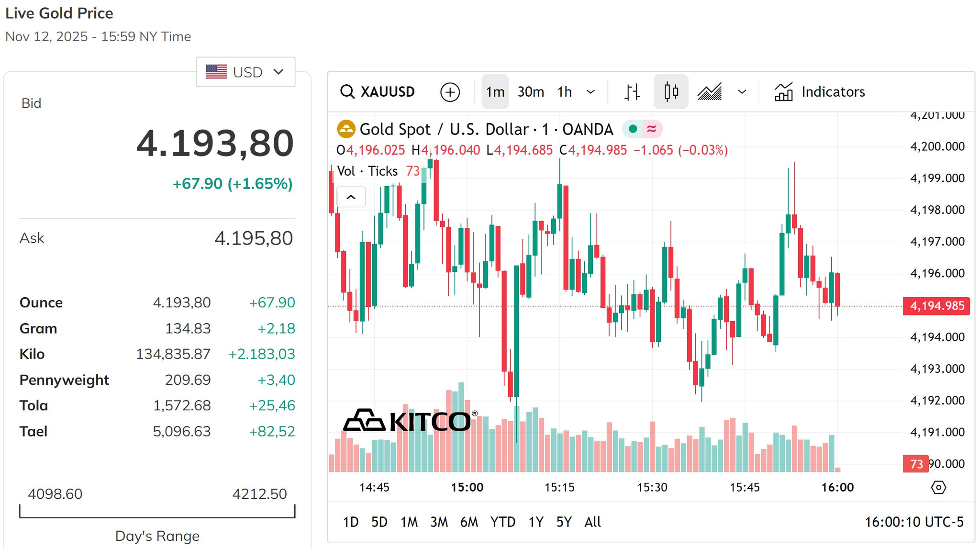Open the Indicators panel
Image resolution: width=980 pixels, height=549 pixels.
point(820,91)
